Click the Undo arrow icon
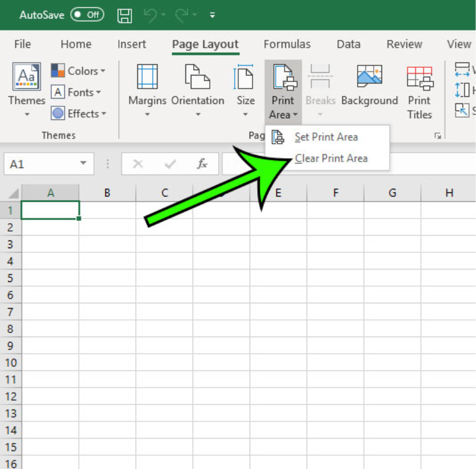Image resolution: width=476 pixels, height=469 pixels. tap(150, 15)
